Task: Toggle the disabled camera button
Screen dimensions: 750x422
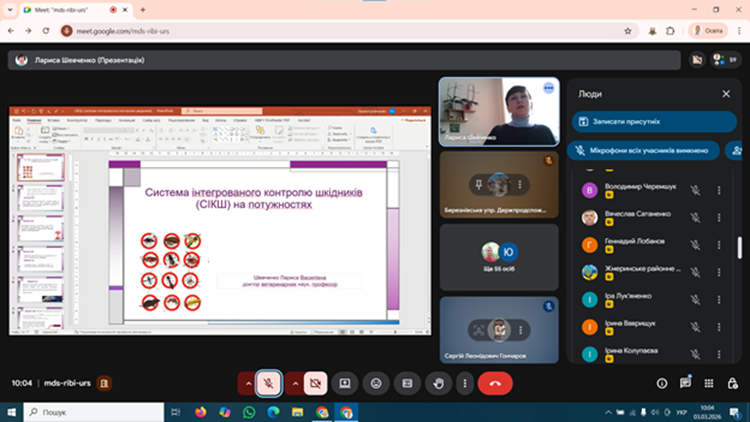Action: point(315,383)
